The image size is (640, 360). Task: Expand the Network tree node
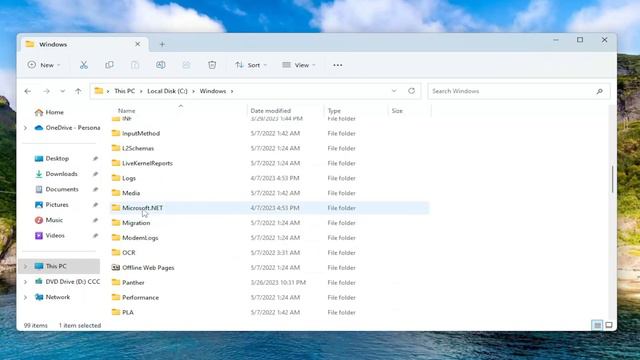click(25, 297)
